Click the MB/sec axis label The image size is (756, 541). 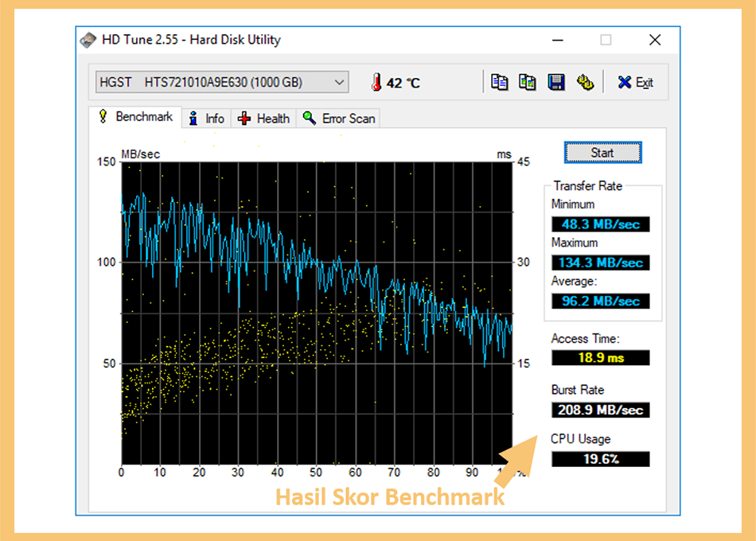(x=140, y=154)
